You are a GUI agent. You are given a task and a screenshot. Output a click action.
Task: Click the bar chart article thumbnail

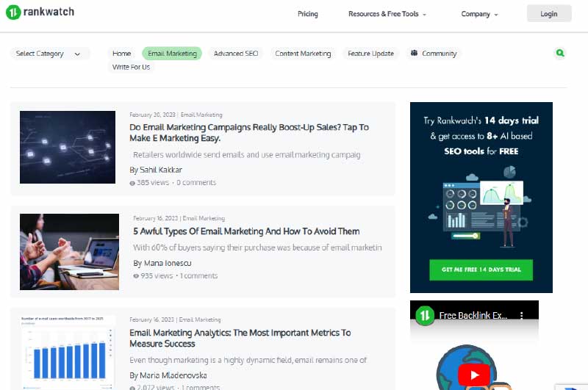68,352
